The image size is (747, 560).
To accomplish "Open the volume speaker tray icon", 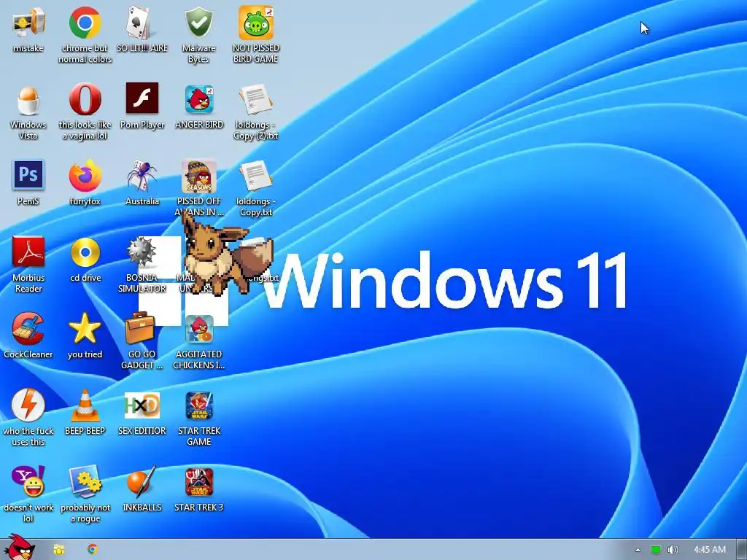I will tap(673, 550).
